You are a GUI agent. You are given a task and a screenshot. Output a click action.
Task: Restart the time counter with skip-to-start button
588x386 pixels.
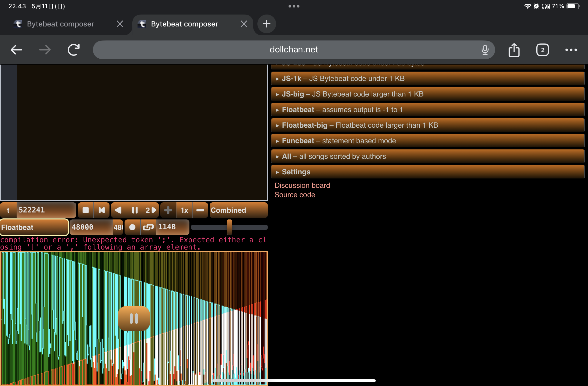click(102, 210)
